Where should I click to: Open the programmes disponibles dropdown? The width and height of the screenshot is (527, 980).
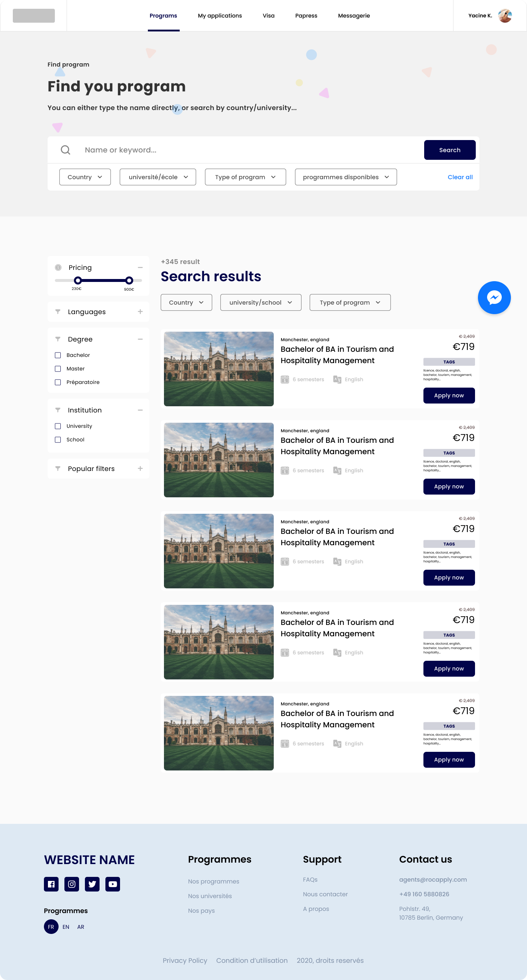point(345,177)
